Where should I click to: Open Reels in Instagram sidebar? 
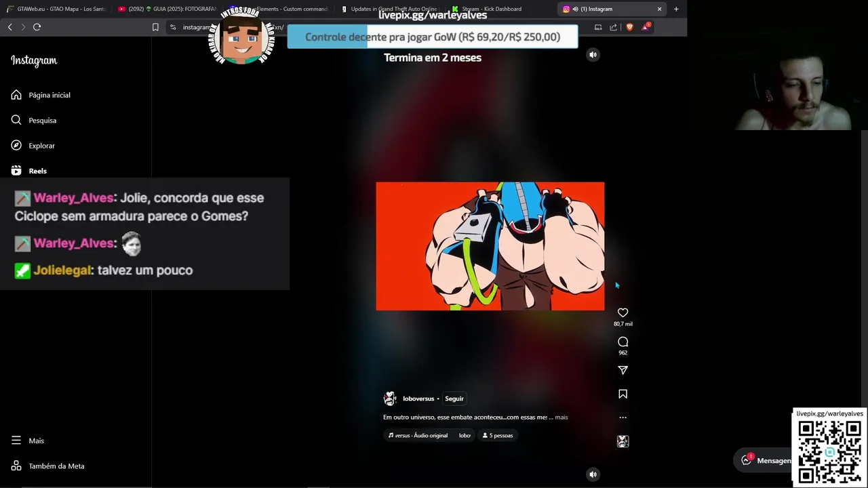29,171
